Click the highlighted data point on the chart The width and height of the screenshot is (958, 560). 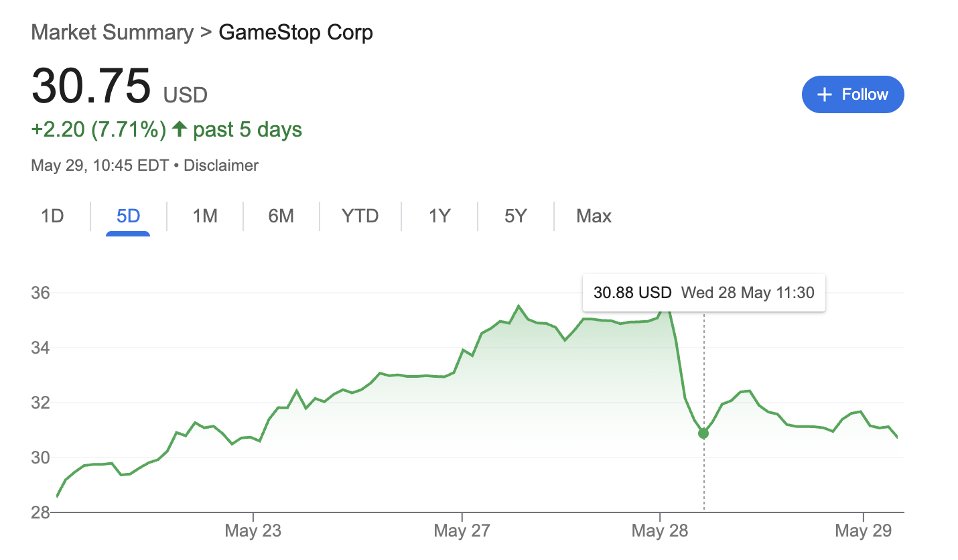tap(703, 433)
